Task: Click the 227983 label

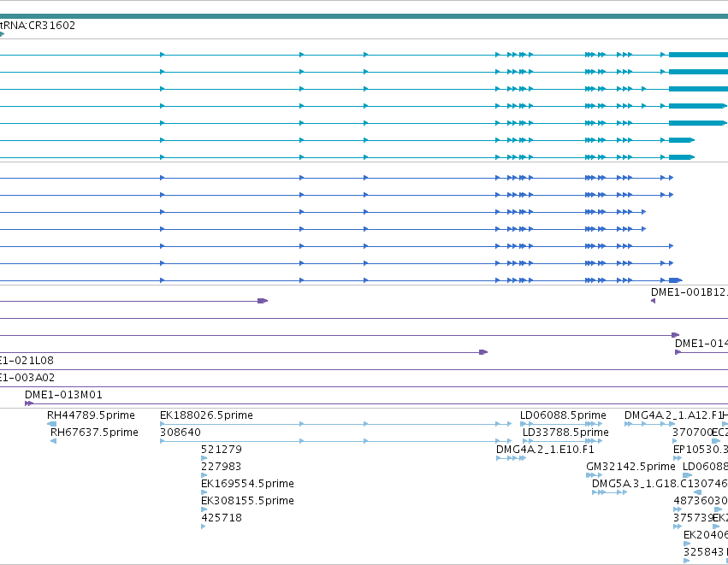Action: point(222,467)
